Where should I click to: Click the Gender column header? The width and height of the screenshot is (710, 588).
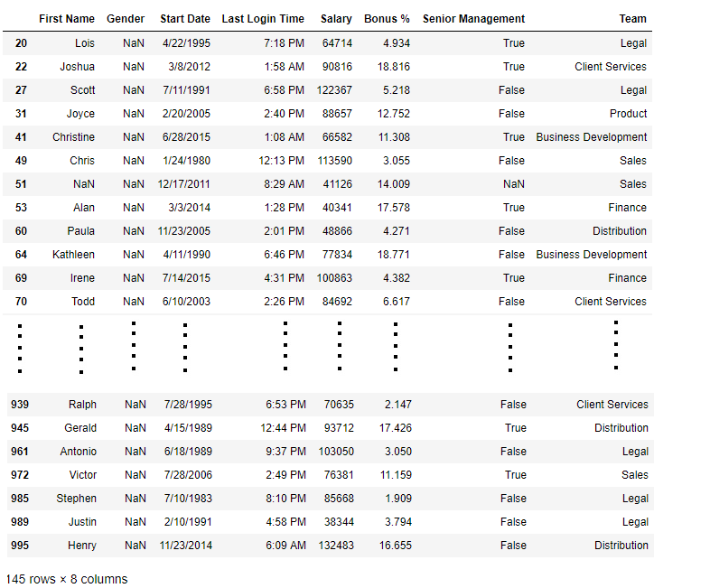click(x=125, y=19)
